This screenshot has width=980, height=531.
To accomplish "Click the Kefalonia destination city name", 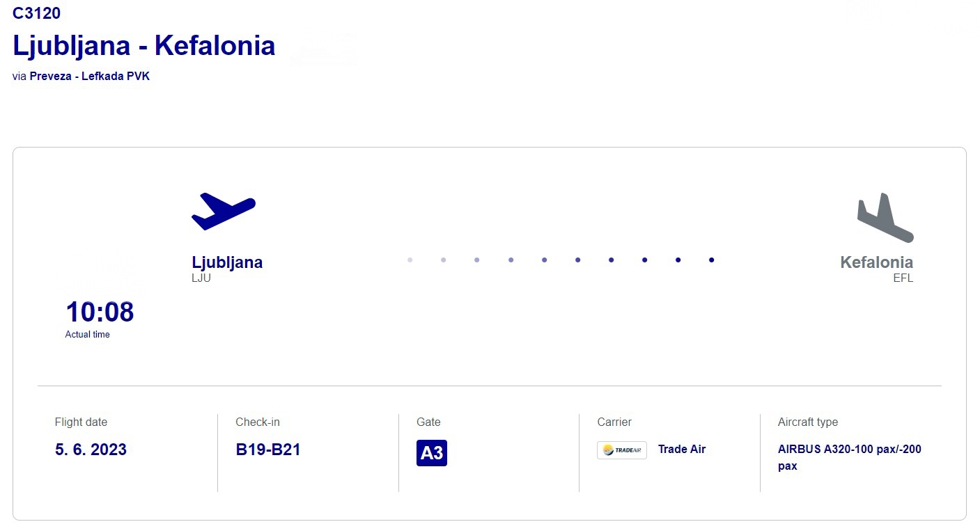I will (876, 262).
